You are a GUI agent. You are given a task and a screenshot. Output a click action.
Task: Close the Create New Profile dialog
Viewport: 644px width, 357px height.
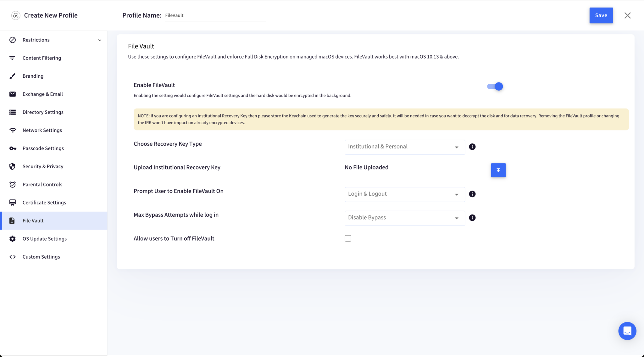pyautogui.click(x=627, y=15)
